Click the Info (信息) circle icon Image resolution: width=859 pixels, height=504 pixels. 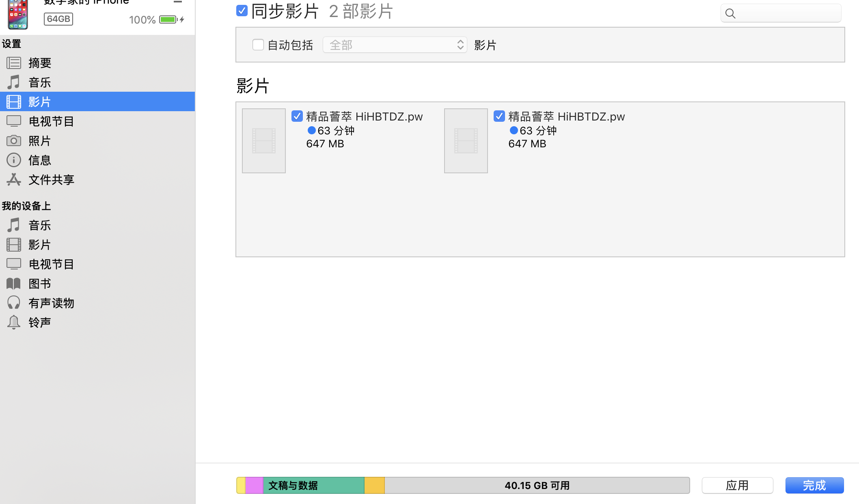[x=14, y=160]
